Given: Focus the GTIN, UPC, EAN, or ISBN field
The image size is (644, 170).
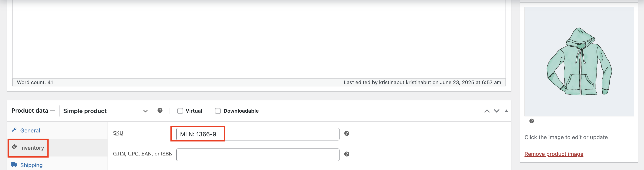Looking at the screenshot, I should coord(258,155).
